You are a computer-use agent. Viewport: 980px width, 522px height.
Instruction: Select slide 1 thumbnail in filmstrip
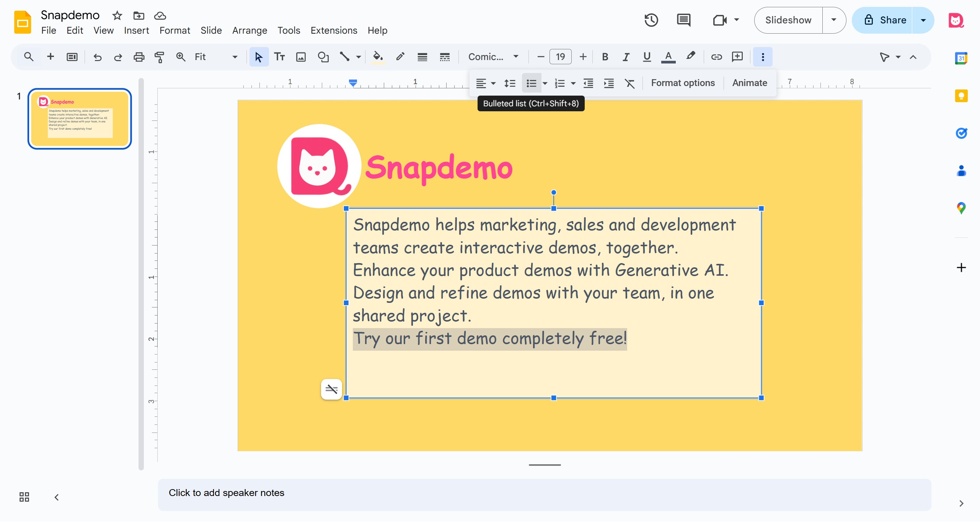coord(80,119)
